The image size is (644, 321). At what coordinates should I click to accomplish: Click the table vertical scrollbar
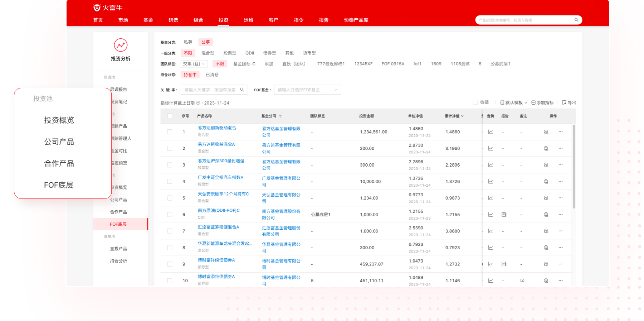[574, 167]
